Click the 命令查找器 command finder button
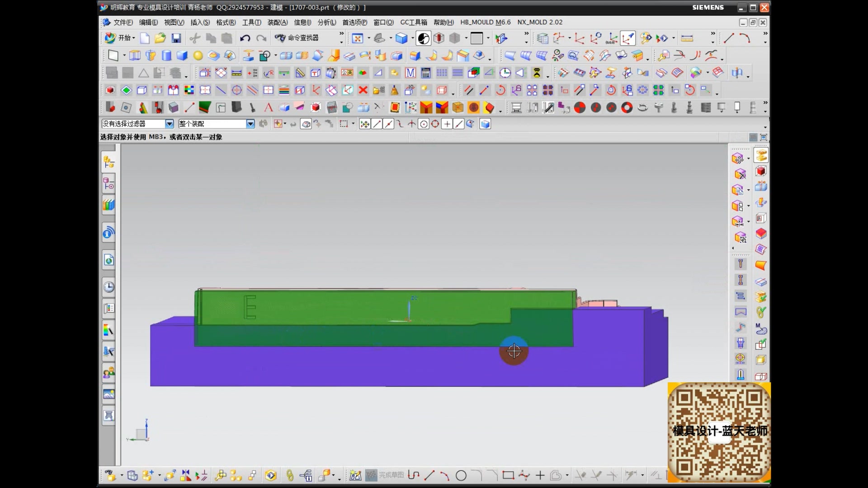Image resolution: width=868 pixels, height=488 pixels. (297, 38)
